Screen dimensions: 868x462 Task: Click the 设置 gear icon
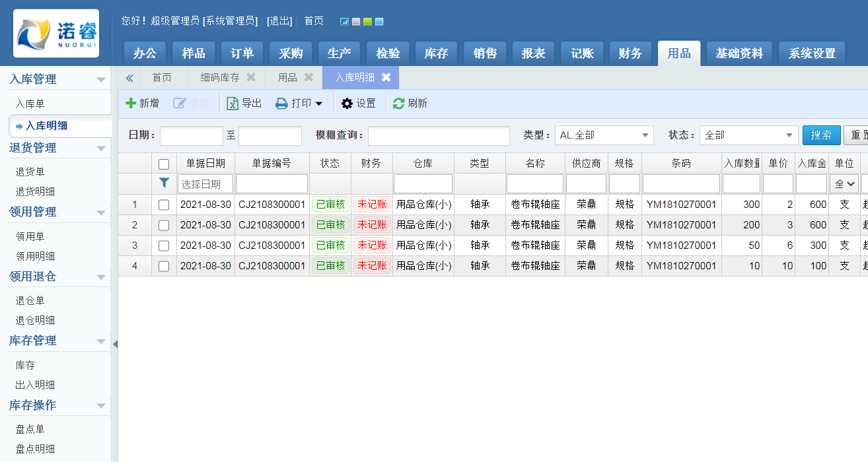[347, 104]
